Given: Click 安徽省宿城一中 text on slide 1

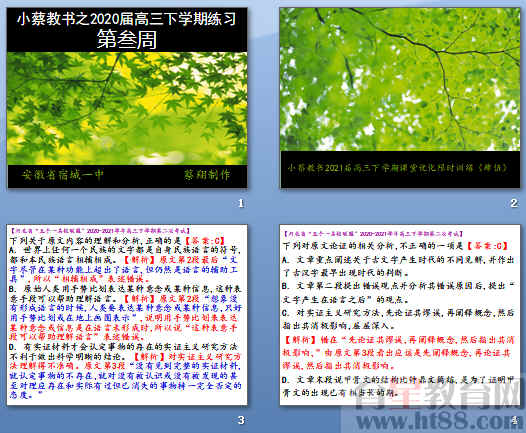Looking at the screenshot, I should coord(62,175).
